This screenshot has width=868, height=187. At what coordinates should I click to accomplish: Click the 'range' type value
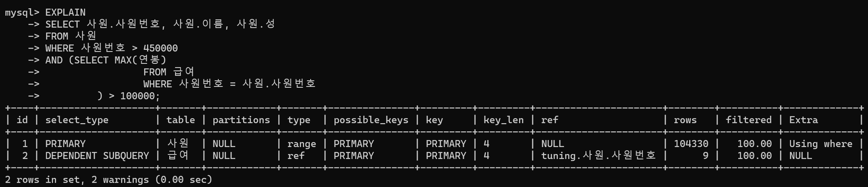click(302, 144)
